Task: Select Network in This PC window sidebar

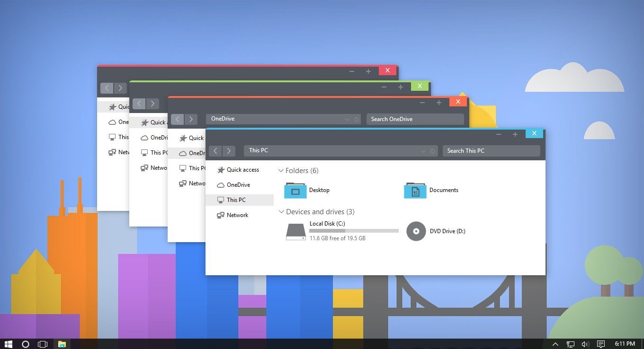Action: coord(240,215)
